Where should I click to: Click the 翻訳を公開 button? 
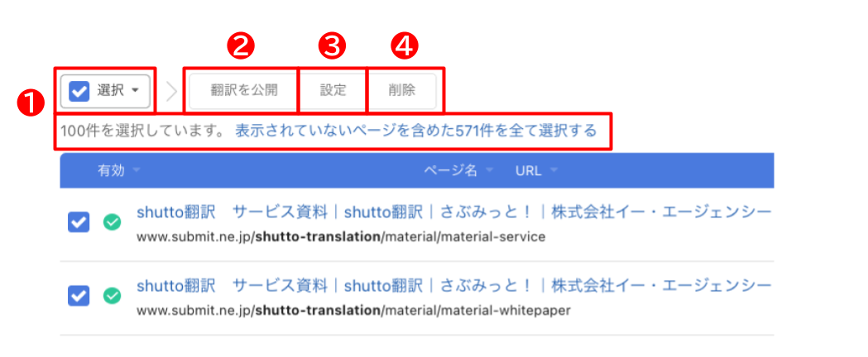(x=243, y=91)
